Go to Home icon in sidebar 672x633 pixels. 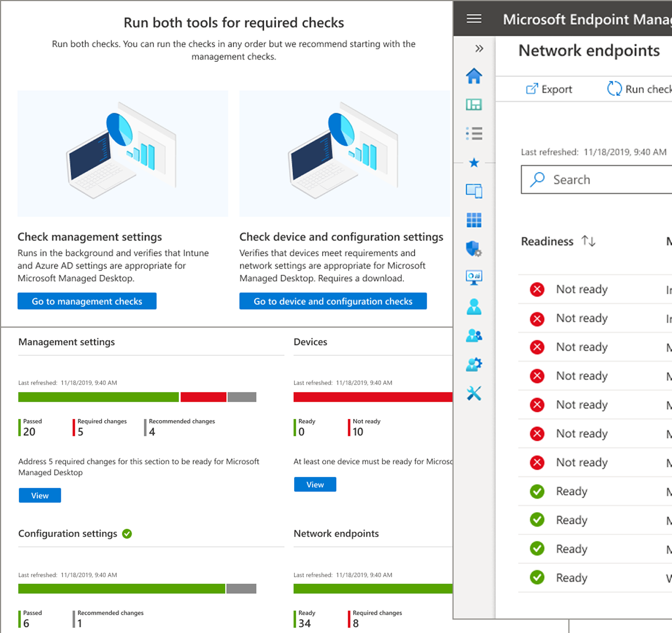coord(474,76)
